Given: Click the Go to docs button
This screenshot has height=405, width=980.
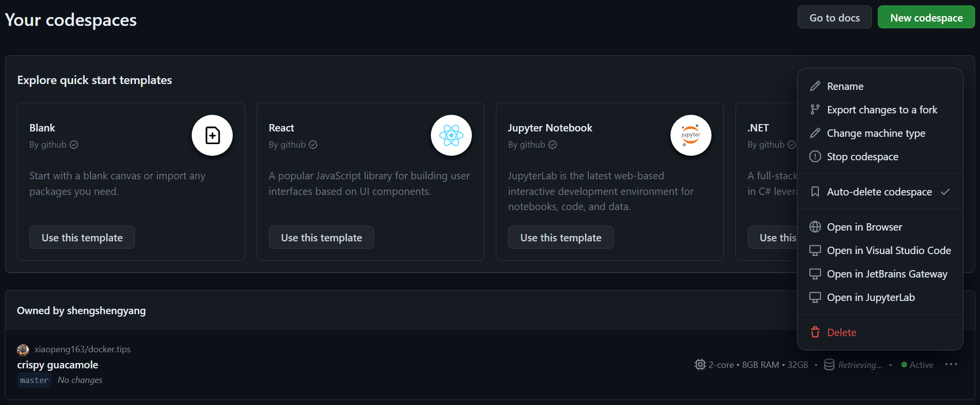Looking at the screenshot, I should point(834,18).
